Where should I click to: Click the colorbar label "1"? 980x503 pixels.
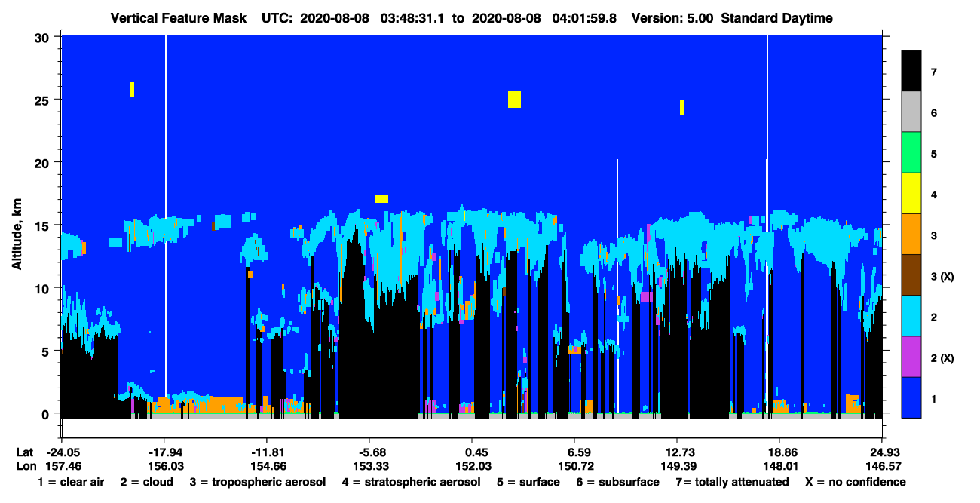[934, 398]
